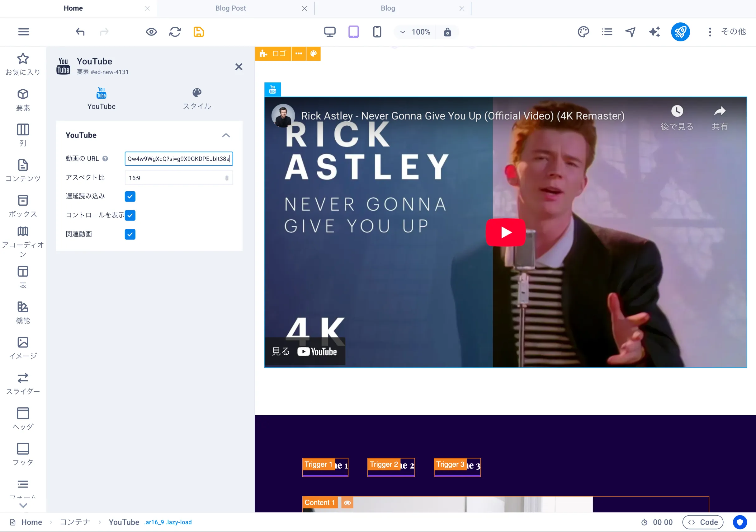Open ボックス category in sidebar
Image resolution: width=756 pixels, height=532 pixels.
[x=23, y=206]
